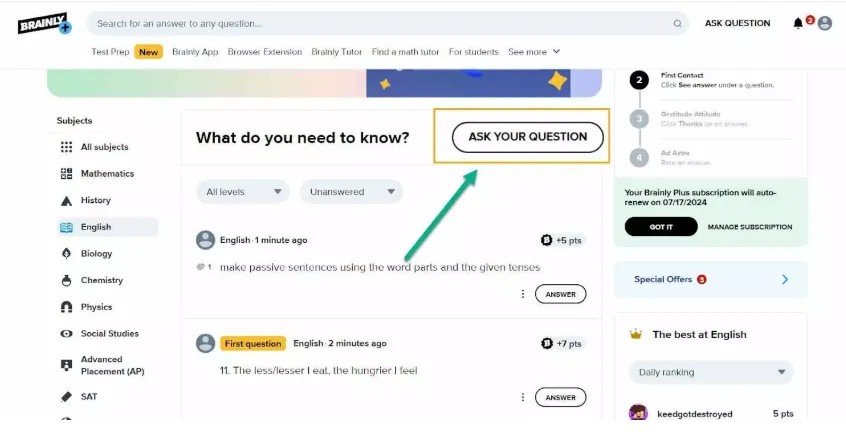Viewport: 846px width, 440px height.
Task: Open the Daily ranking dropdown
Action: (711, 372)
